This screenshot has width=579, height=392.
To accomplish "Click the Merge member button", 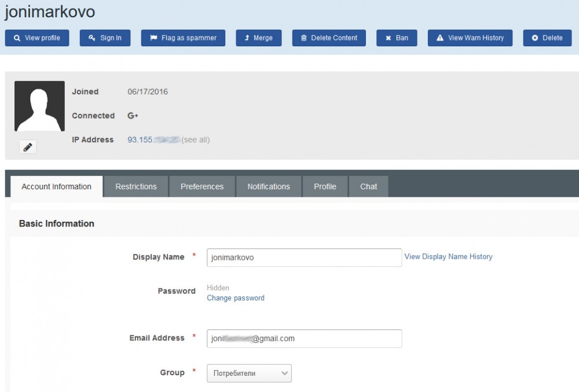I will pos(258,38).
